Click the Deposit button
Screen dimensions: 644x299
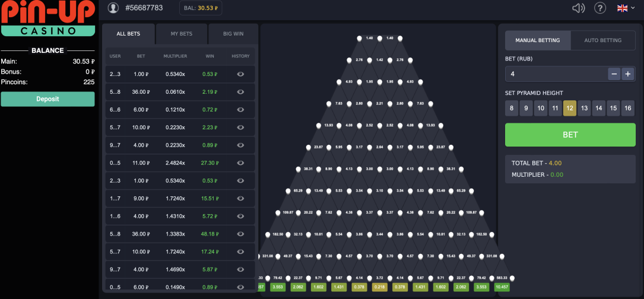point(47,99)
